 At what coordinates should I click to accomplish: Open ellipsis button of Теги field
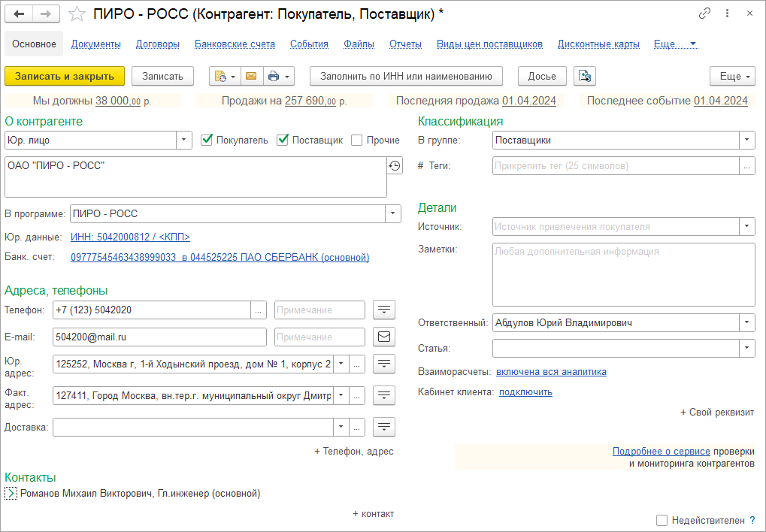(747, 166)
